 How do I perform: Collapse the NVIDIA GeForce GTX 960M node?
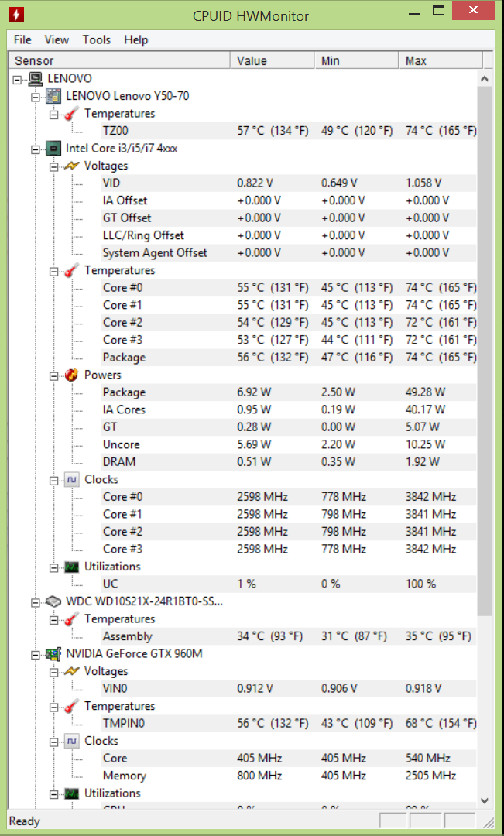point(35,655)
